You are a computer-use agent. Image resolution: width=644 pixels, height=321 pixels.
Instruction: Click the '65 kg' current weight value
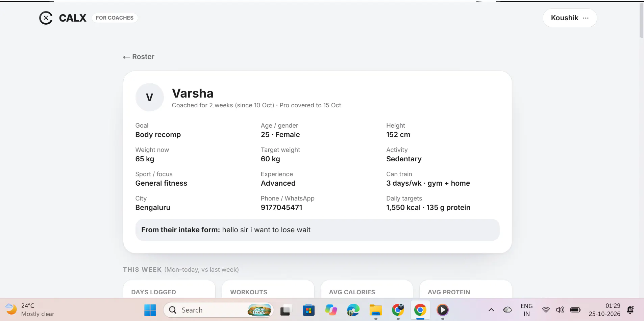tap(145, 159)
